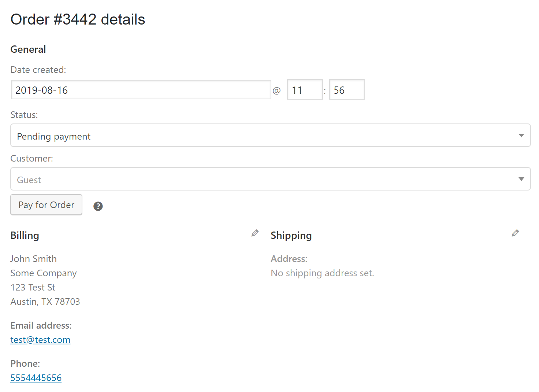This screenshot has height=392, width=539.
Task: Click the date created field 2019-08-16
Action: coord(141,90)
